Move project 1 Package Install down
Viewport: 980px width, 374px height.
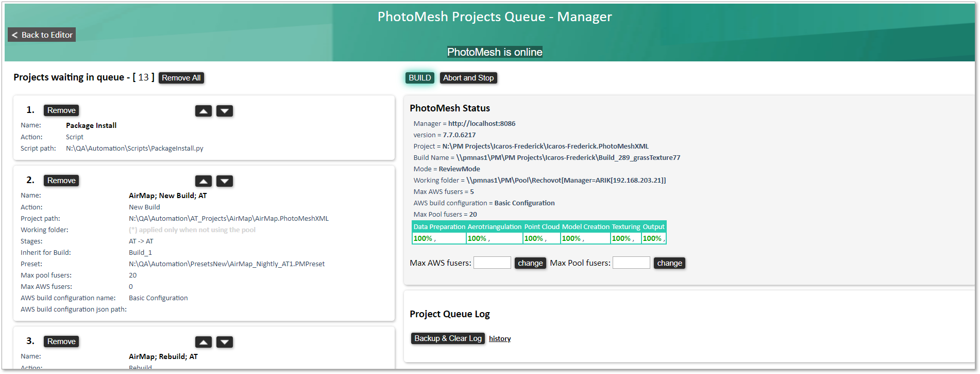(225, 111)
